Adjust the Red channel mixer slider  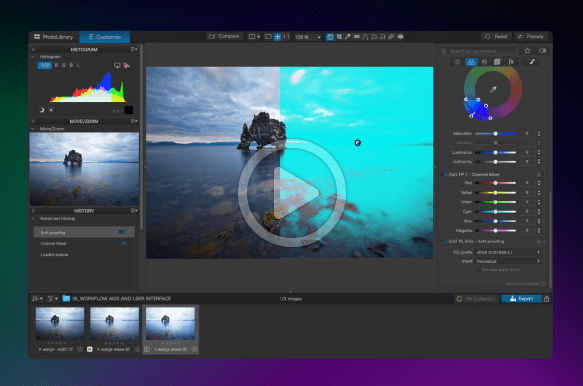click(x=495, y=183)
